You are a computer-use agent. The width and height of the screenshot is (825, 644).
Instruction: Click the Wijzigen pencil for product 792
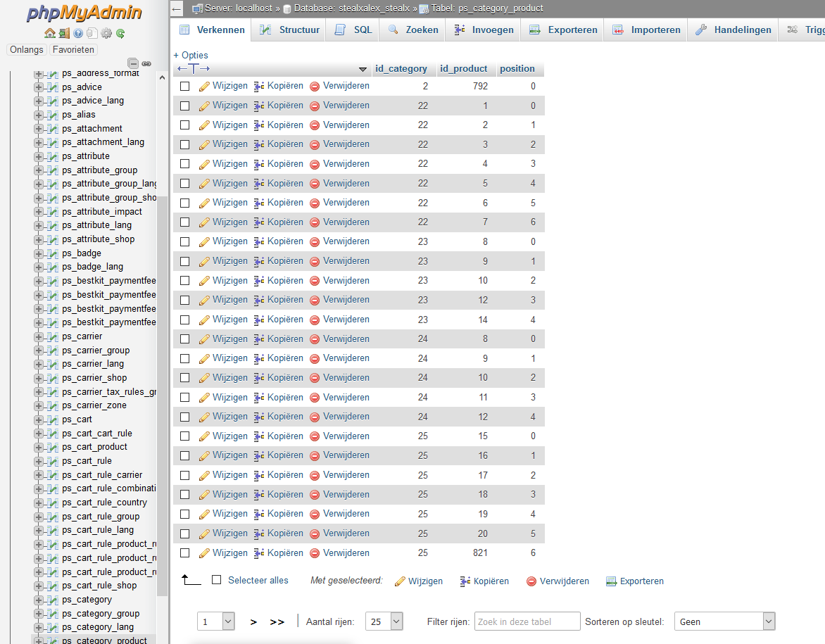204,87
